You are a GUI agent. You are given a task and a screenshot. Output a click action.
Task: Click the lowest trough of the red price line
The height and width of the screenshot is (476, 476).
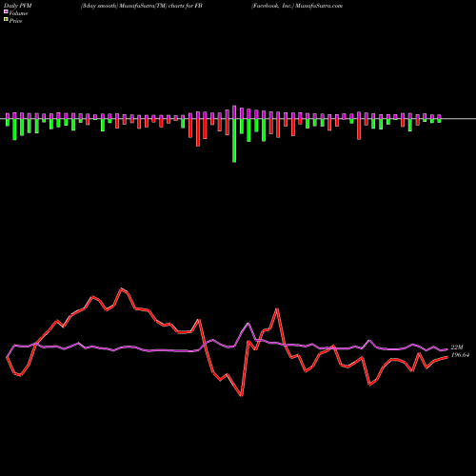coord(242,396)
